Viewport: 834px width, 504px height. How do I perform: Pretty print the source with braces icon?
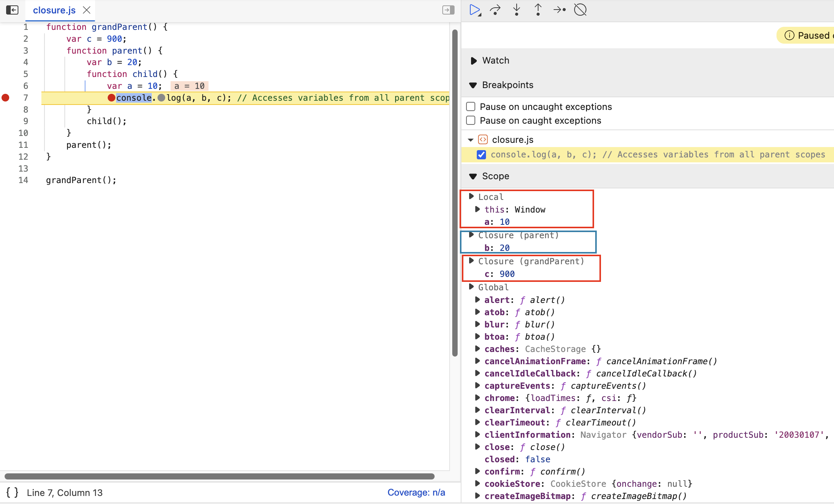pos(12,493)
